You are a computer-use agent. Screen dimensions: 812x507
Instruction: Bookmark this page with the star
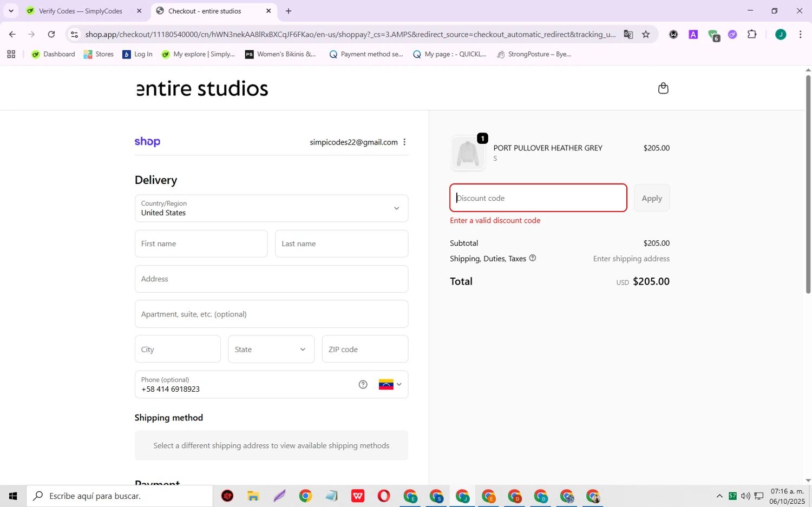click(646, 35)
